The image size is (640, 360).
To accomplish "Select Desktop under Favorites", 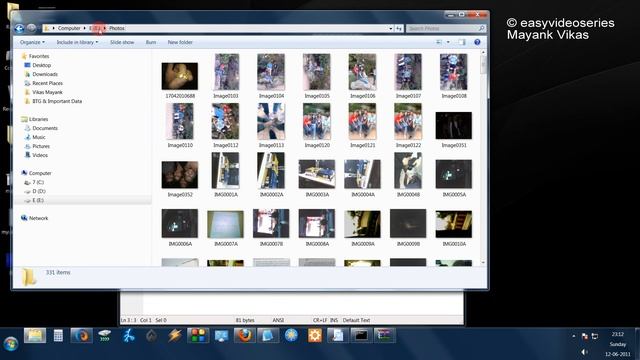I will pyautogui.click(x=42, y=65).
